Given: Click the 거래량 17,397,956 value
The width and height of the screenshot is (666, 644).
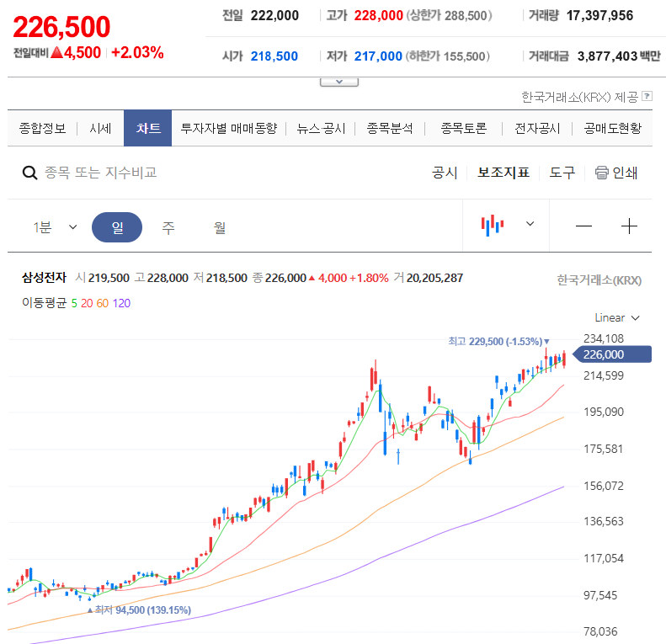Looking at the screenshot, I should pyautogui.click(x=599, y=16).
